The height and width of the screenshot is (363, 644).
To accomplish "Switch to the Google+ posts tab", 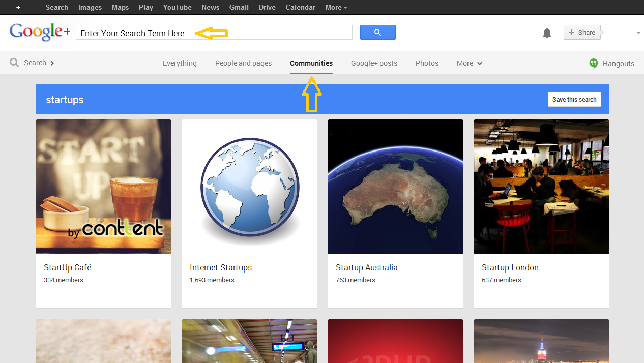I will (x=374, y=63).
